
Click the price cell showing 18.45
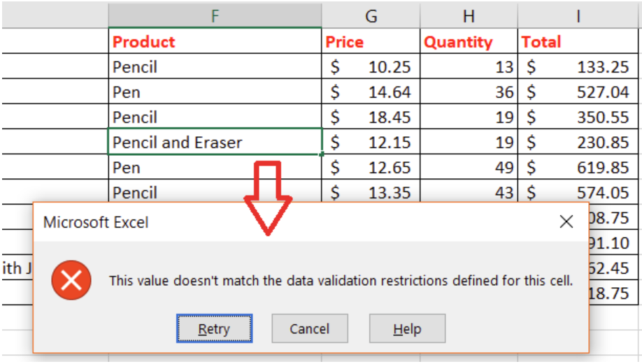tap(371, 117)
